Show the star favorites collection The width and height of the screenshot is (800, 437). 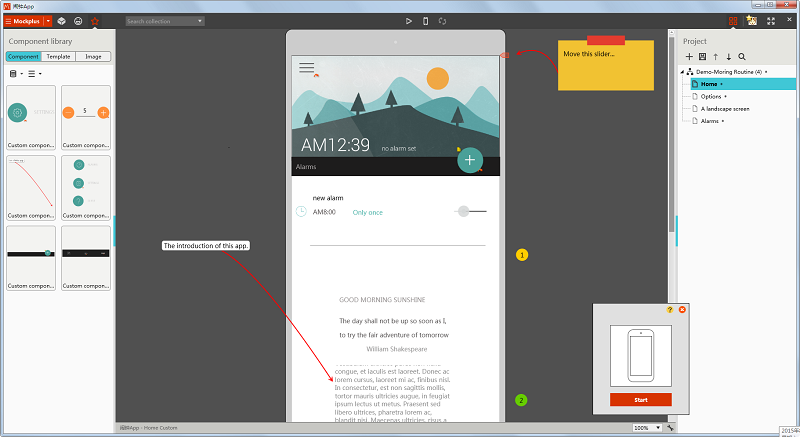tap(95, 21)
